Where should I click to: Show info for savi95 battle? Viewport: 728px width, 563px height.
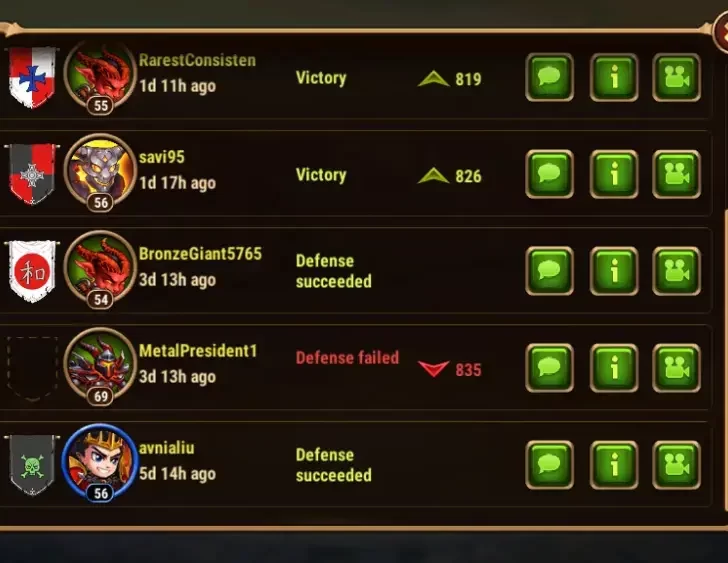point(614,174)
